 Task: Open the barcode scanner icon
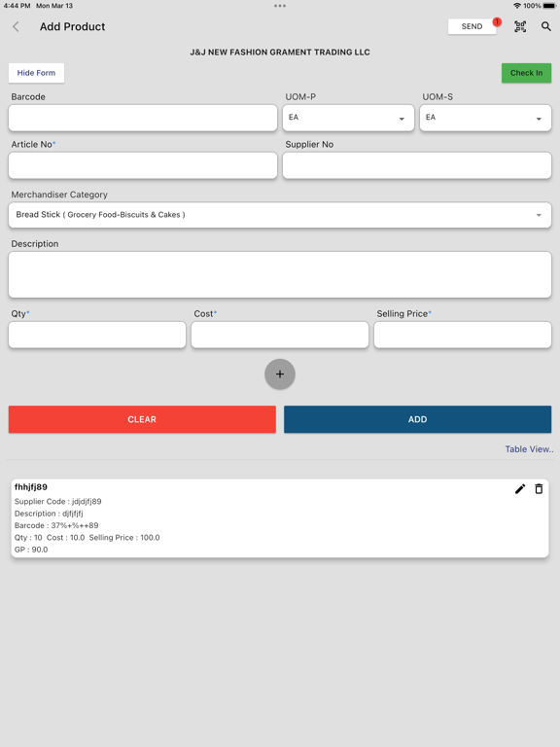click(520, 26)
